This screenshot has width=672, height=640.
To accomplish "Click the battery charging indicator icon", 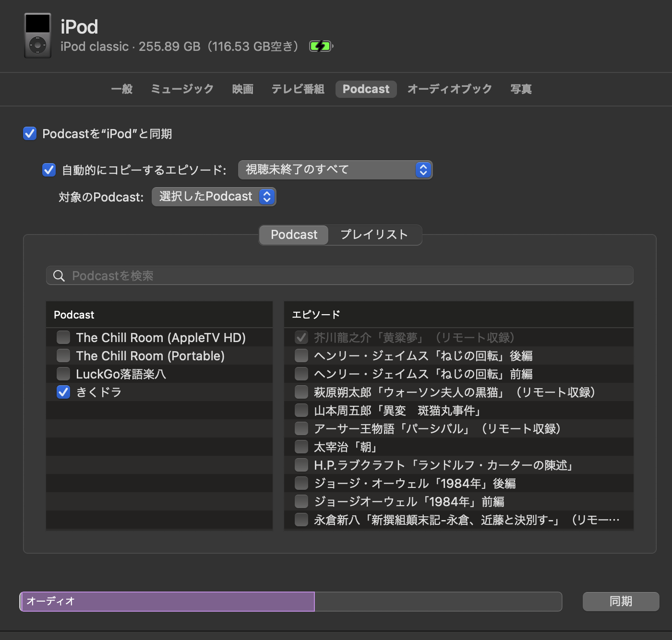I will [321, 47].
